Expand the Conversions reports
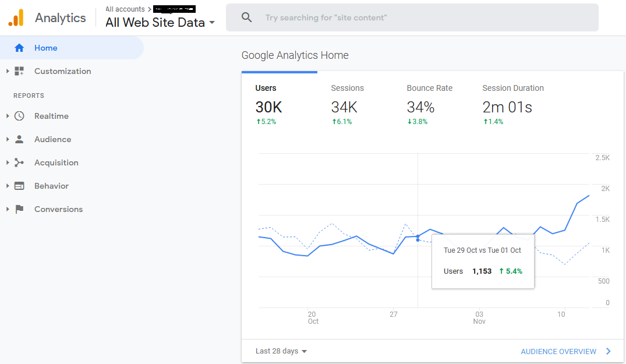Screen dimensions: 626x364 point(8,209)
